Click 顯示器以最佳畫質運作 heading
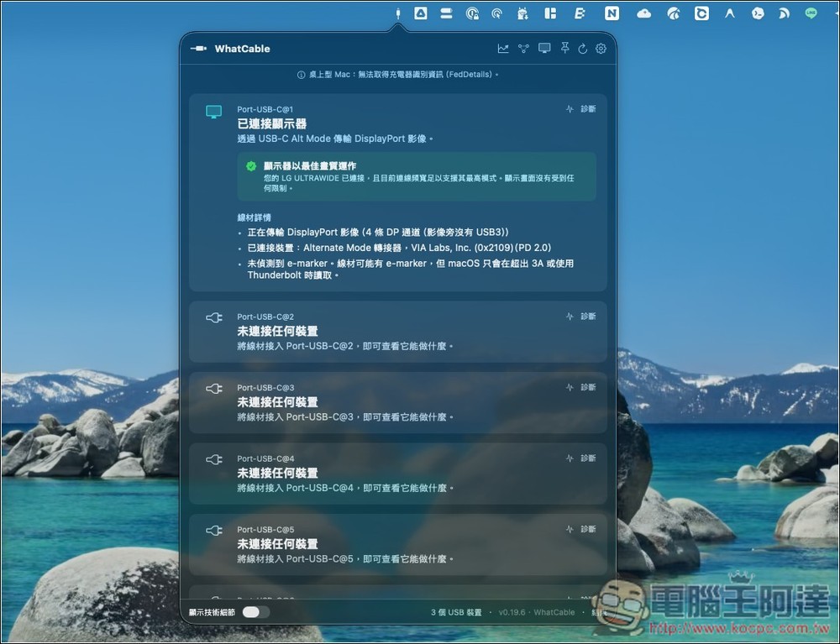840x644 pixels. click(x=310, y=166)
